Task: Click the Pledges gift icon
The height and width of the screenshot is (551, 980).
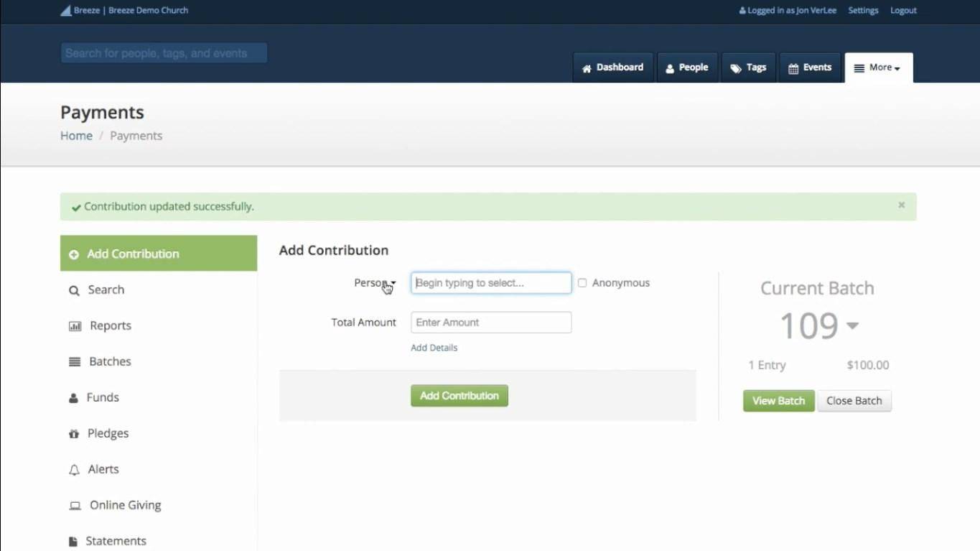Action: point(73,434)
